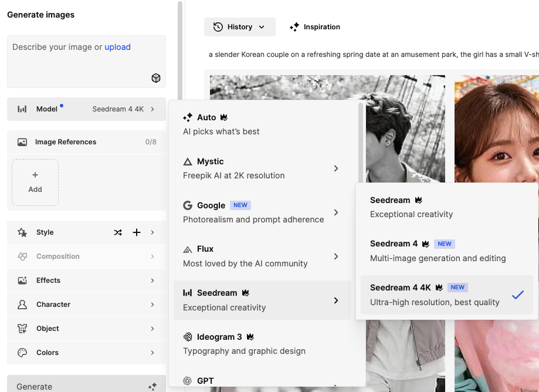The image size is (539, 392).
Task: Click the GPT knot logo icon
Action: point(187,381)
